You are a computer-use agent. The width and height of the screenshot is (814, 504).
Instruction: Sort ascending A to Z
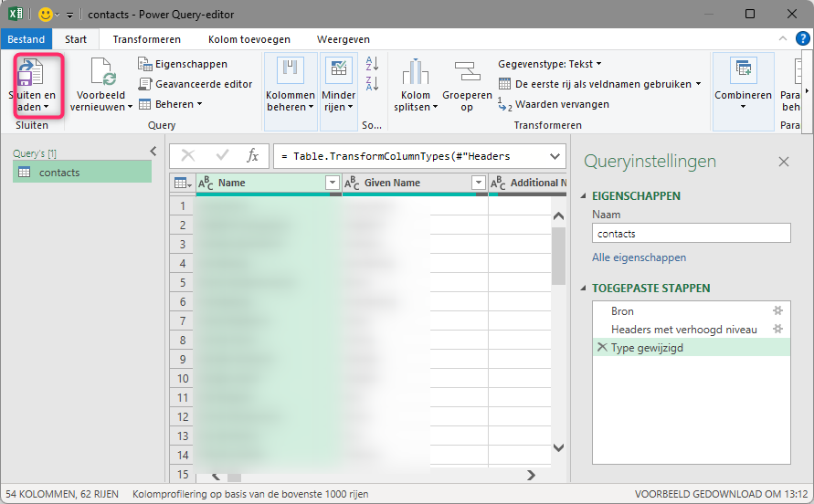click(372, 63)
